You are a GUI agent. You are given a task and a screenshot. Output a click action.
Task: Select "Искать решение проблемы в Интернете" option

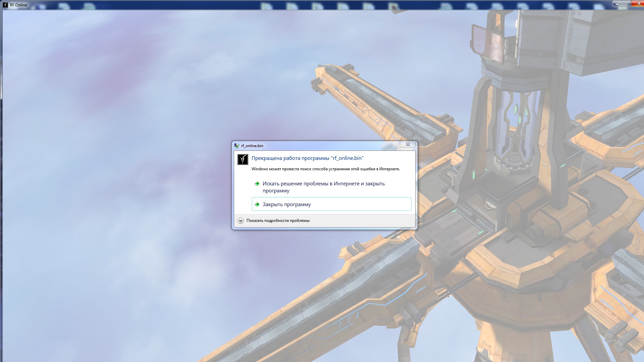point(331,187)
